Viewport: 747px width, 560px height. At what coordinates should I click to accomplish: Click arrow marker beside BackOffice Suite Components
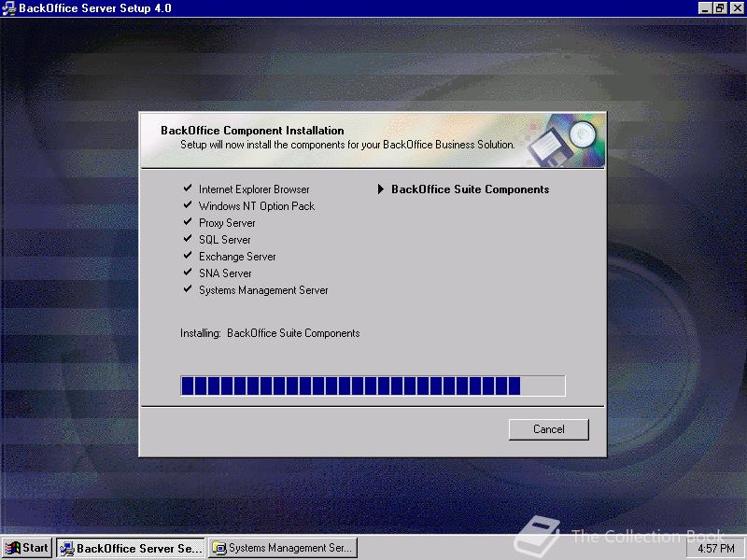coord(381,189)
